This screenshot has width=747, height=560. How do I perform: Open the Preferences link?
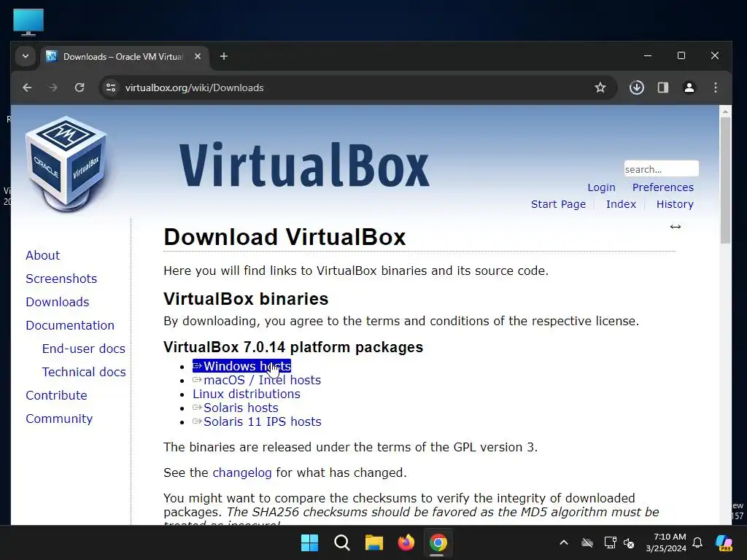(x=662, y=187)
